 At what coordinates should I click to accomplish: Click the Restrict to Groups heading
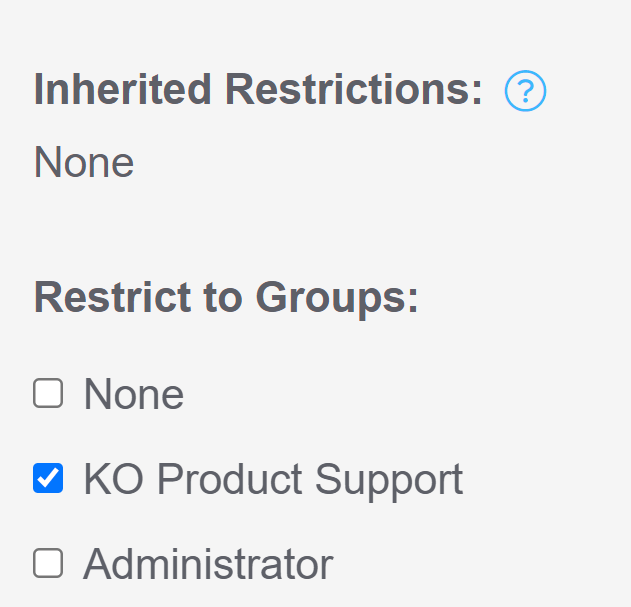tap(226, 298)
